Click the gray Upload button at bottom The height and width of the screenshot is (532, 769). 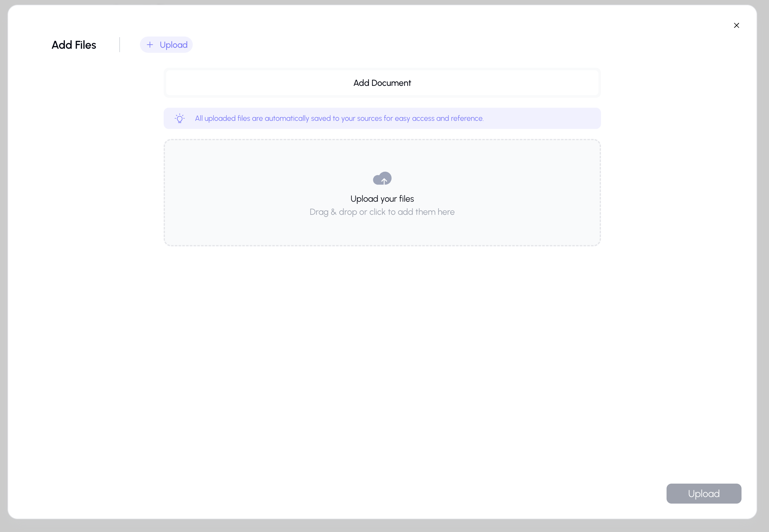(x=703, y=493)
